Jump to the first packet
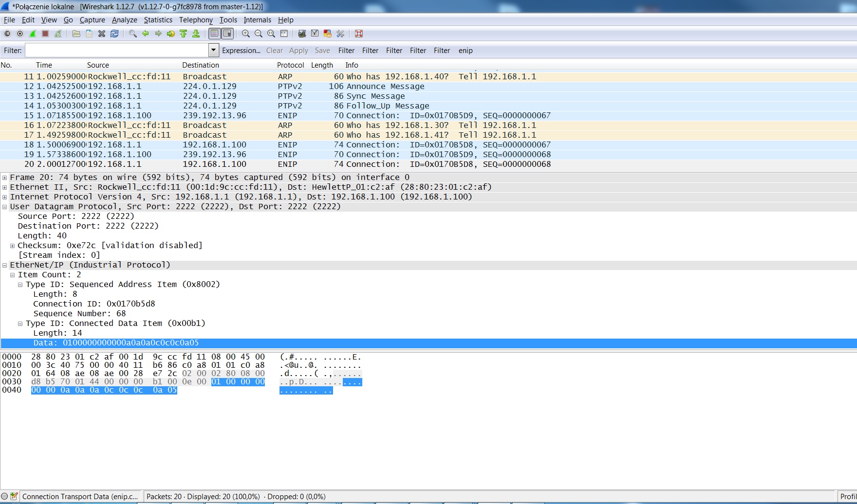857x504 pixels. [x=184, y=34]
